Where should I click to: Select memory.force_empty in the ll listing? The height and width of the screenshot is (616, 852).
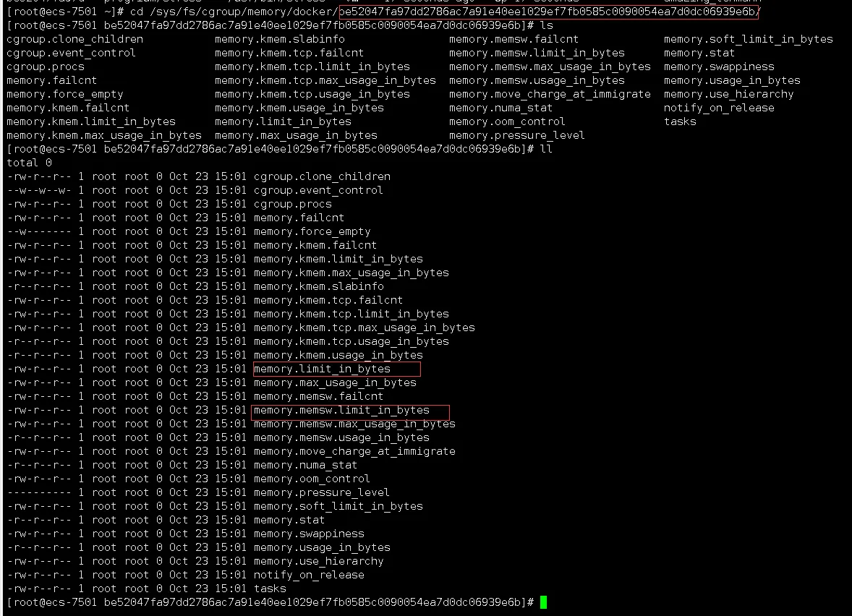click(312, 232)
